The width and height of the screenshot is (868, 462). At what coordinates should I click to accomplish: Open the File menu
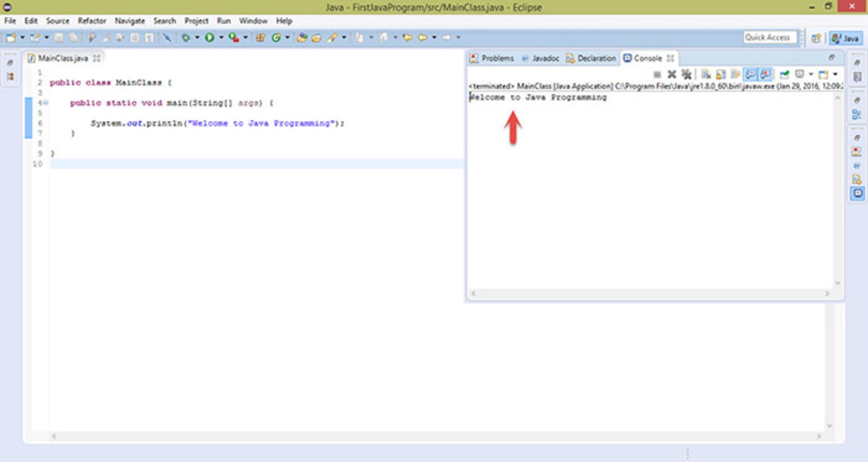point(10,21)
